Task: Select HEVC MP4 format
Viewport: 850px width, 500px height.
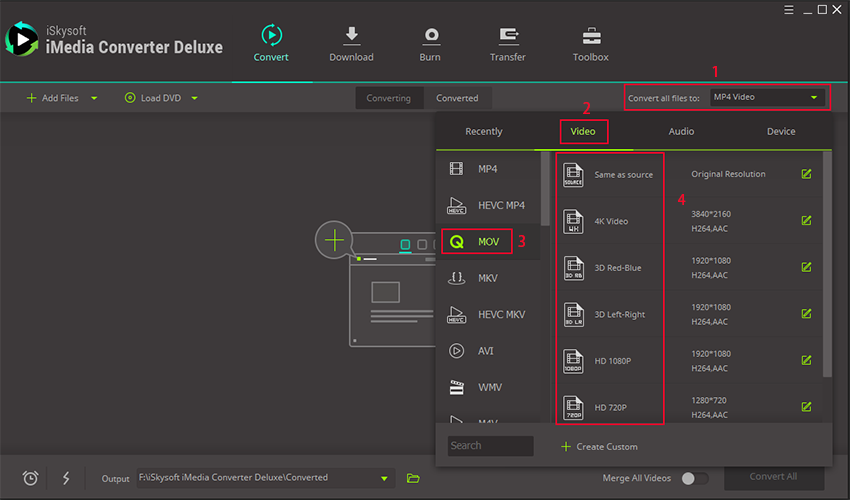Action: 488,206
